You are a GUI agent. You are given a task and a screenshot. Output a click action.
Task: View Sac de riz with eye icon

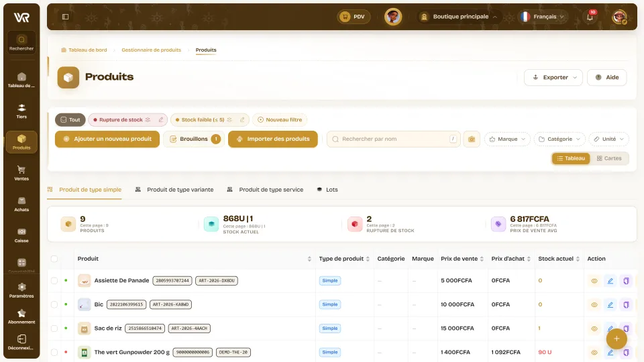594,328
